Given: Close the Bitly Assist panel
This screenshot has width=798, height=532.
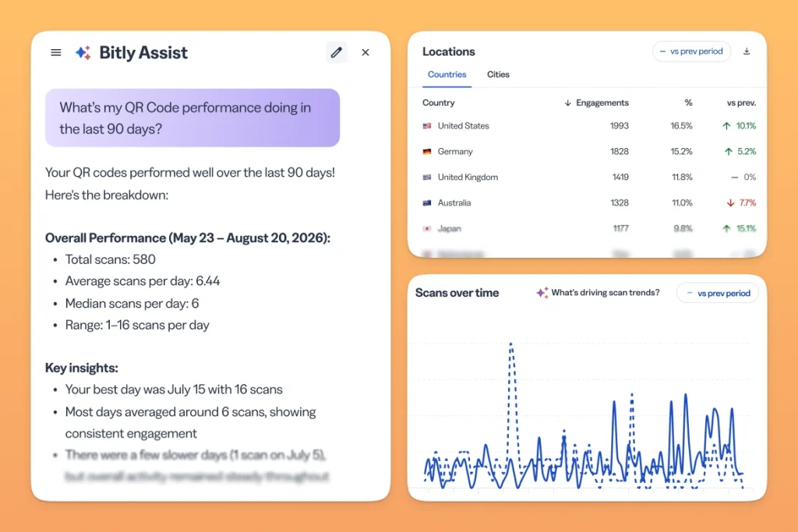Looking at the screenshot, I should click(x=365, y=52).
